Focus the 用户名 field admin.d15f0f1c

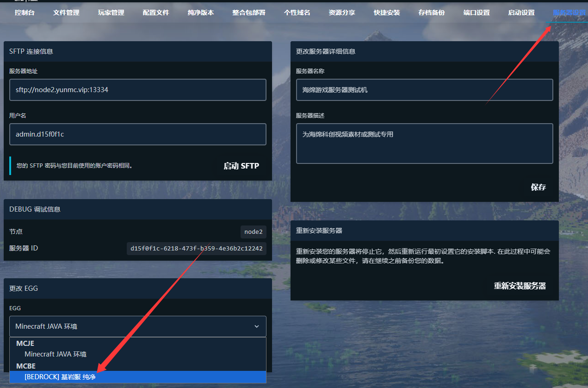point(137,134)
